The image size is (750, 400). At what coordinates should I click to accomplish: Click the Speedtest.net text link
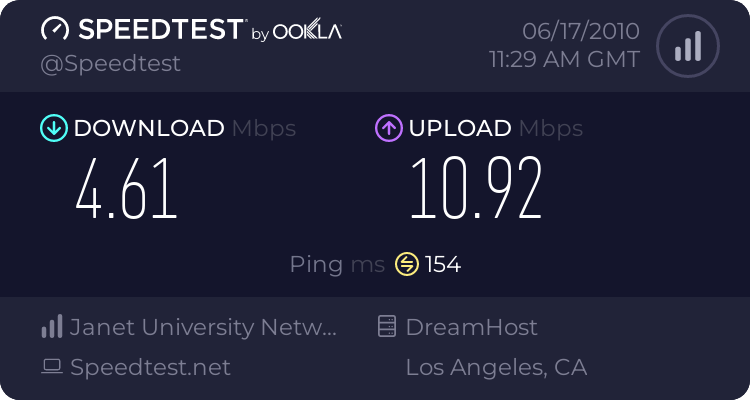click(150, 367)
